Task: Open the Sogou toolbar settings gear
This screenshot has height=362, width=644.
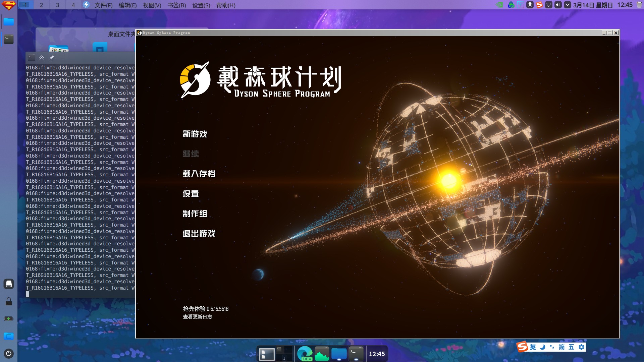Action: pyautogui.click(x=582, y=347)
